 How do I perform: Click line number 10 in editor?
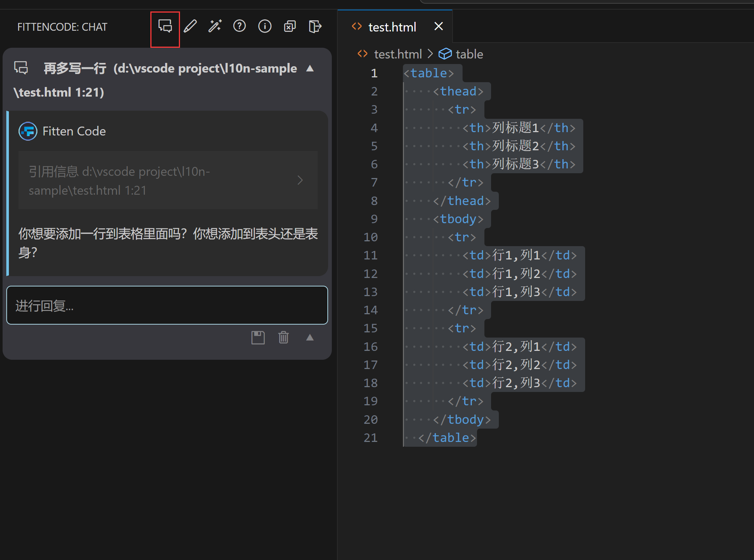(371, 237)
